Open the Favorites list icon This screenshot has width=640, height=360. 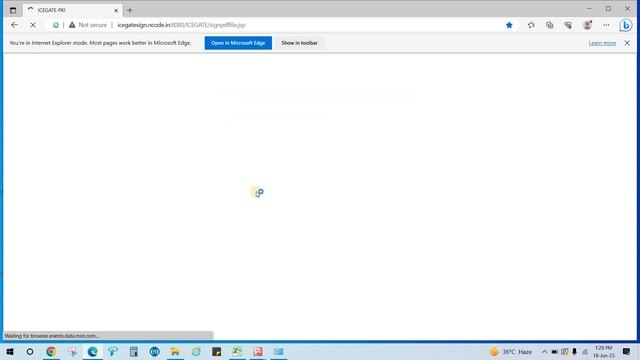click(531, 25)
